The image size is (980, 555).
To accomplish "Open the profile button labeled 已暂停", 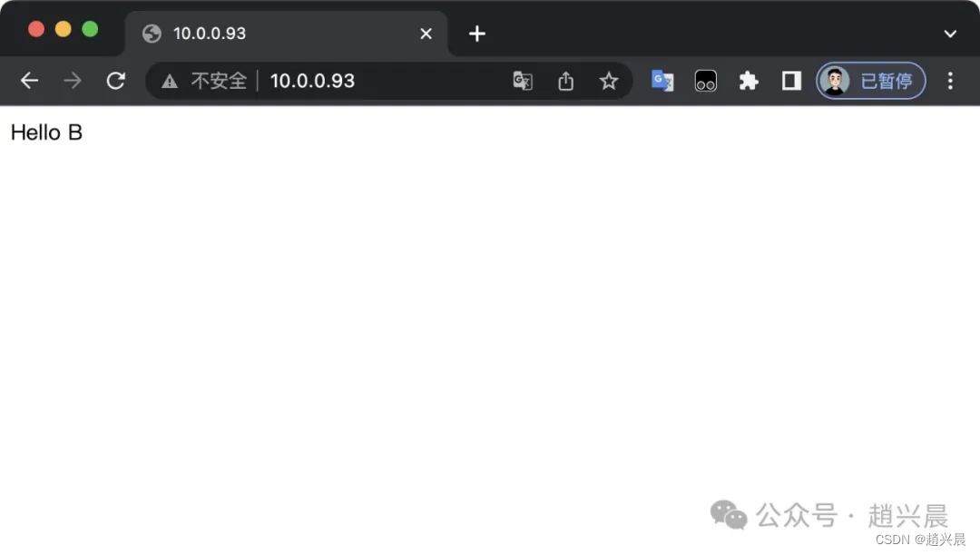I will point(870,81).
